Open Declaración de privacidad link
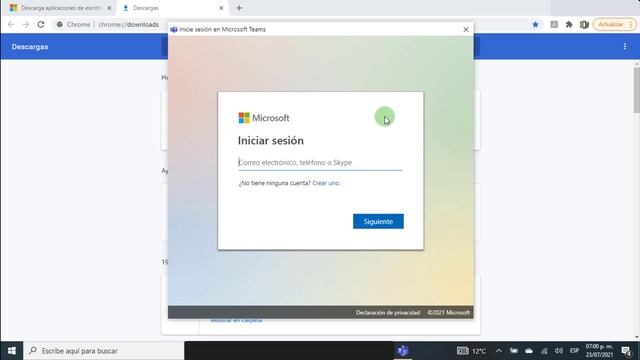This screenshot has height=360, width=640. (388, 313)
